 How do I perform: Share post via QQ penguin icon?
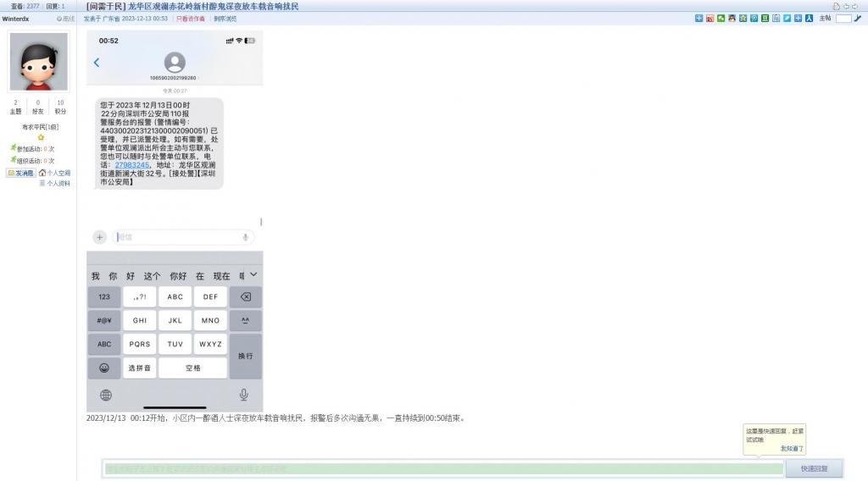(x=732, y=18)
